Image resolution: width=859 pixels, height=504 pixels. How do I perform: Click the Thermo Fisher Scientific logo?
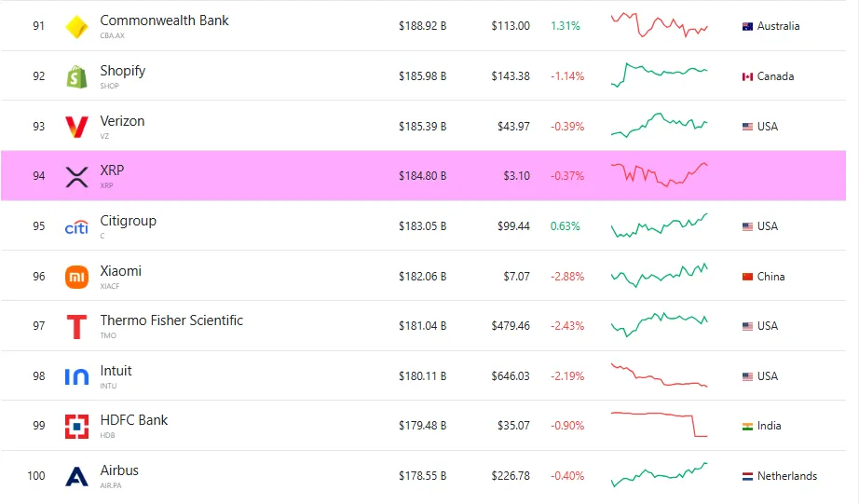pos(76,327)
